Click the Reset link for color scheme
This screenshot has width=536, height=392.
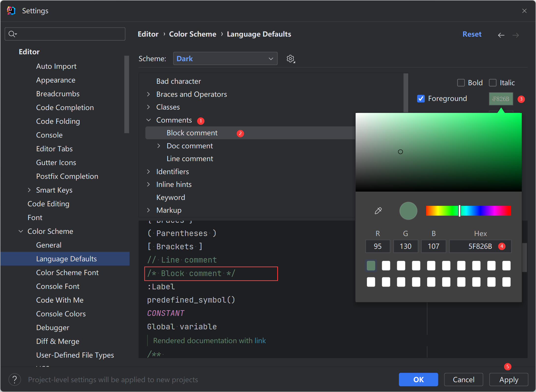(x=472, y=34)
